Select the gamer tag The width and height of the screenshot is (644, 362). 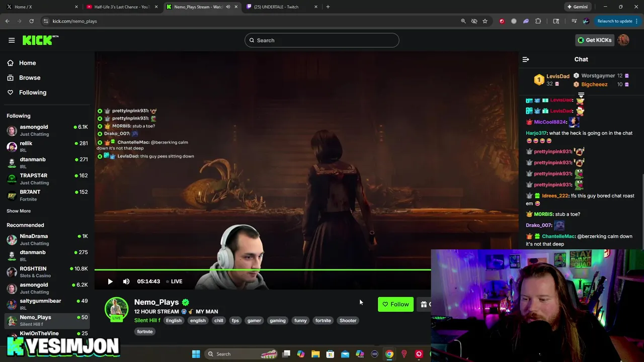point(254,320)
